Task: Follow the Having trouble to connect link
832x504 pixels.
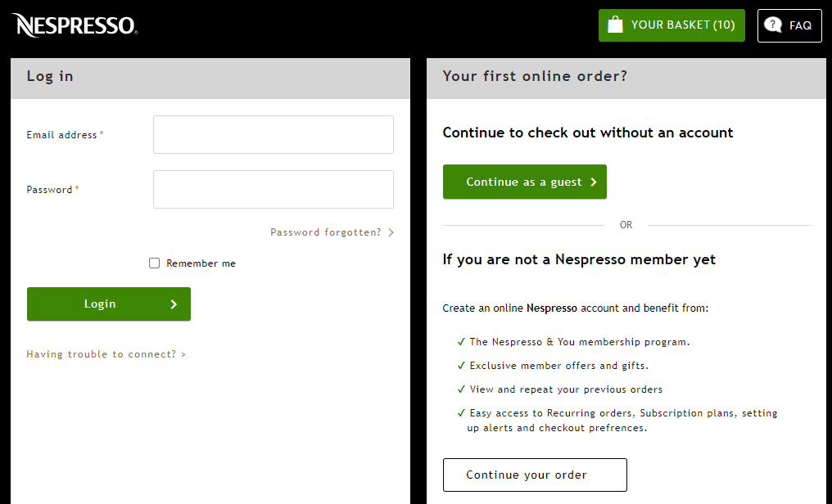Action: [x=106, y=354]
